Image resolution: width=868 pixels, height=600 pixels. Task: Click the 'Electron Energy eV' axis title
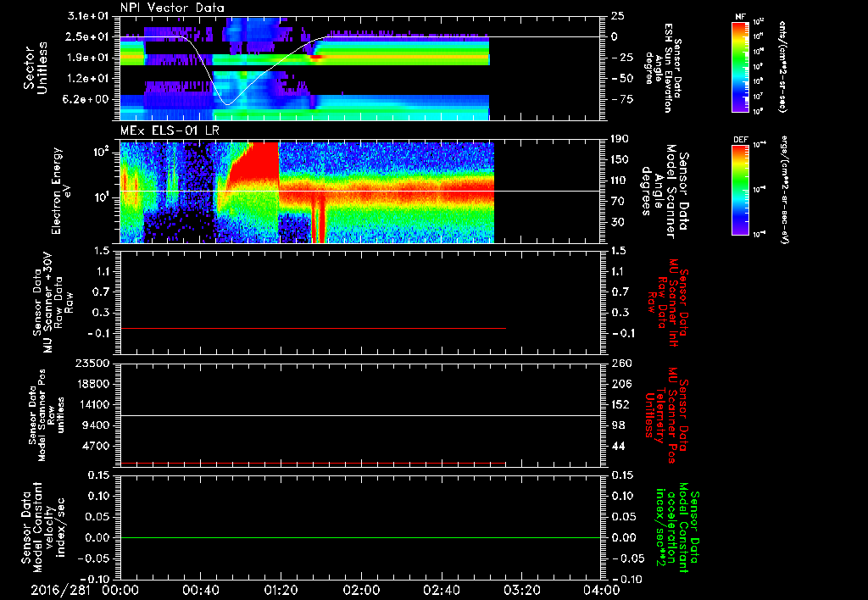click(63, 191)
